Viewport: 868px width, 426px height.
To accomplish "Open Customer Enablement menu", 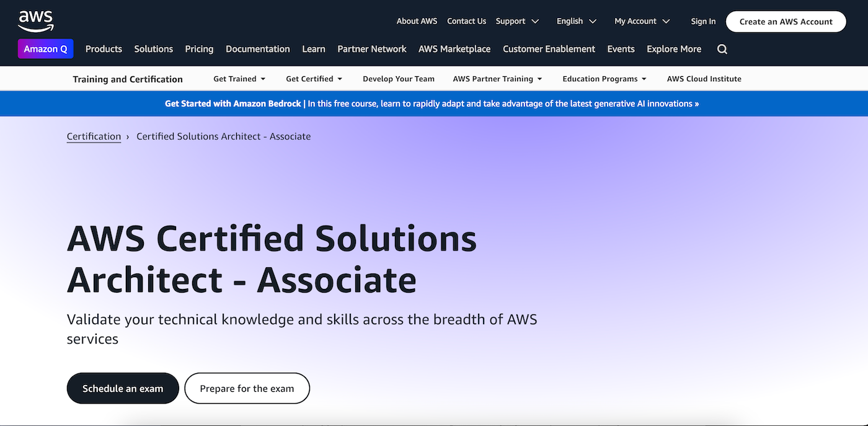I will (549, 49).
